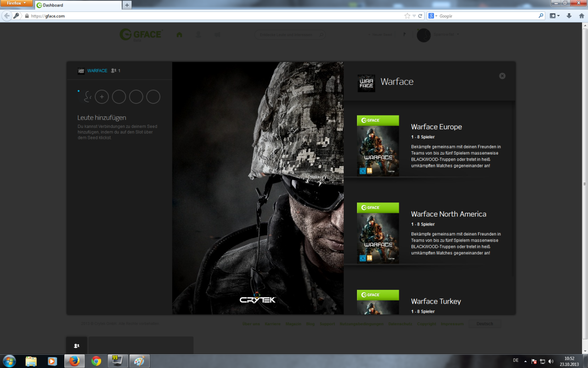Image resolution: width=588 pixels, height=368 pixels.
Task: Click the Entdecke Leute und Interessen search field
Action: (x=290, y=34)
